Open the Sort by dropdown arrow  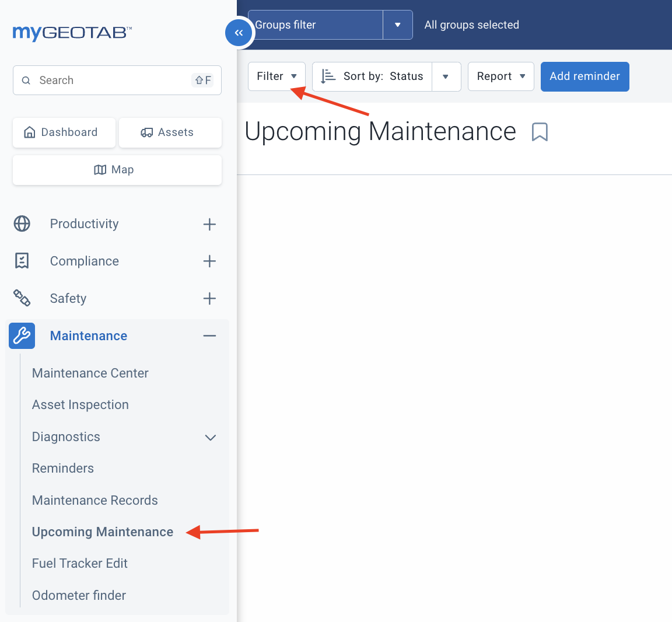click(x=446, y=76)
